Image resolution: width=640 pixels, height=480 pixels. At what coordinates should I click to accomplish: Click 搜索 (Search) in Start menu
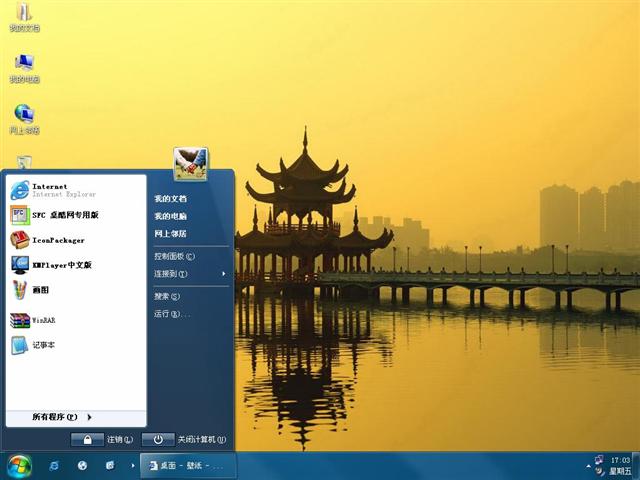pos(166,296)
